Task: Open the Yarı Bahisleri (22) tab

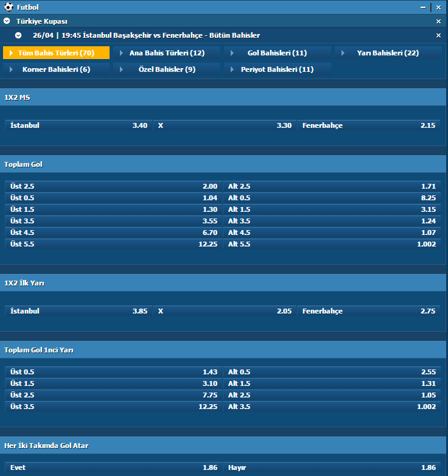Action: click(x=388, y=53)
